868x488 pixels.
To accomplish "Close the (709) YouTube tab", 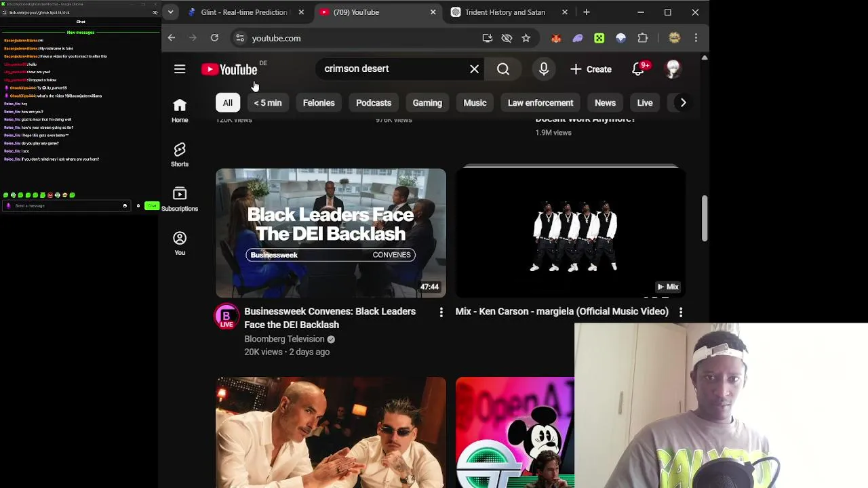I will 433,12.
